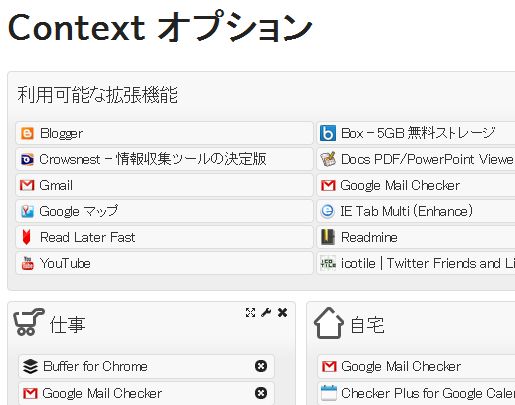Click the 利用可能な拡張機能 heading
The height and width of the screenshot is (405, 515).
pos(97,95)
